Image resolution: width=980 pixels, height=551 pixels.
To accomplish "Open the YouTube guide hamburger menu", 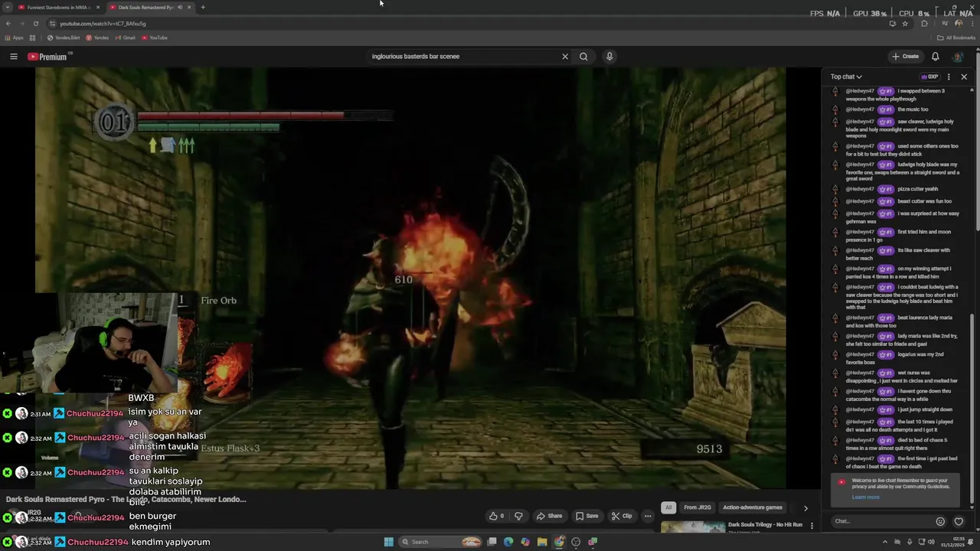I will click(14, 57).
